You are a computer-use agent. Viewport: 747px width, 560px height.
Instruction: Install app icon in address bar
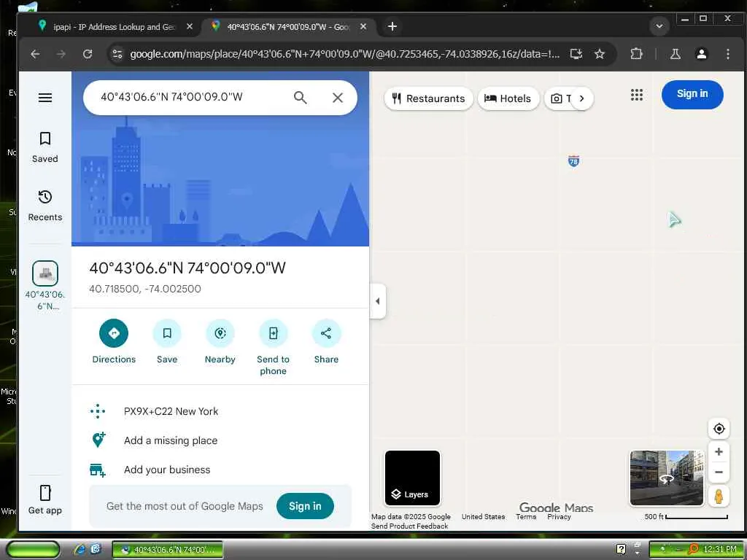coord(576,54)
